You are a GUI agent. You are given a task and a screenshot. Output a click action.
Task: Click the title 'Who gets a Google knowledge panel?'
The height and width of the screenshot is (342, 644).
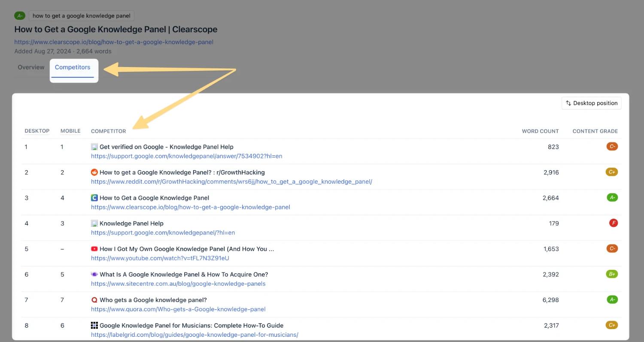click(153, 300)
